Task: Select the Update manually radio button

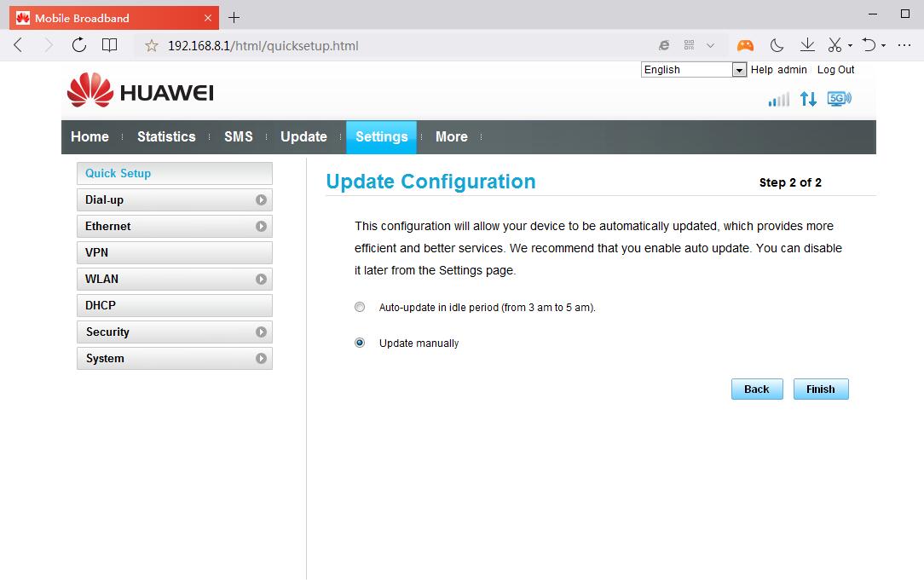Action: tap(360, 343)
